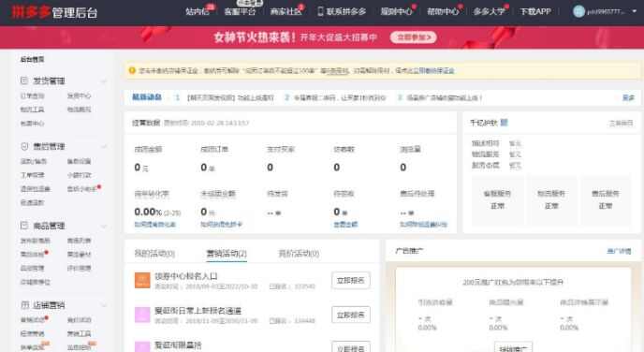Click 立即报名 for 领券中心报名入口

351,281
